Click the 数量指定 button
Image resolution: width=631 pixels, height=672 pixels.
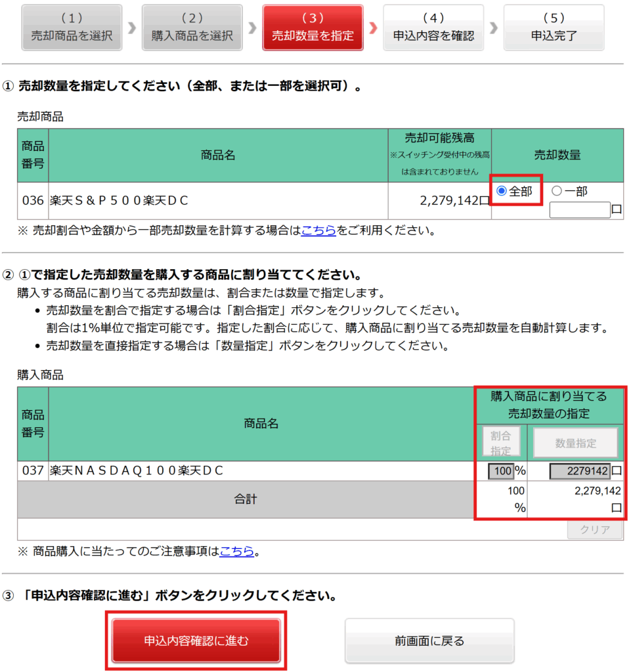tap(575, 443)
